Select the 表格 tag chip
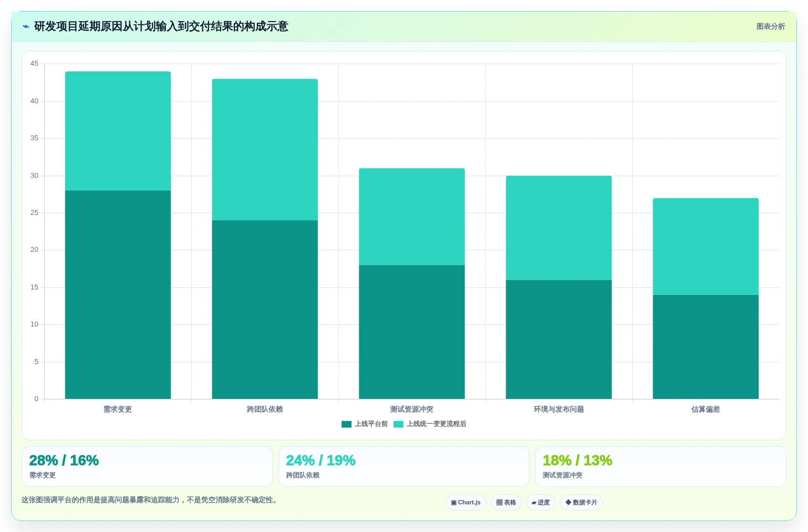This screenshot has height=532, width=808. point(506,502)
